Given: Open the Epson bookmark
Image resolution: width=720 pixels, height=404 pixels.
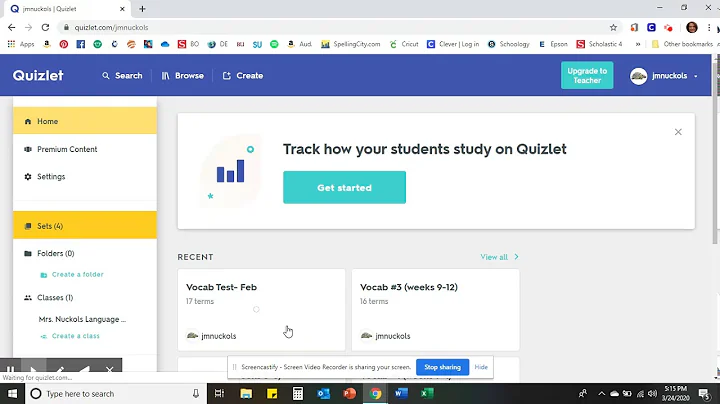Looking at the screenshot, I should point(553,44).
